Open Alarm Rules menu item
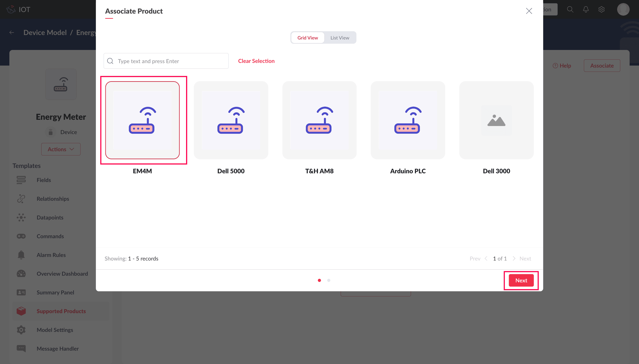Screen dimensions: 639x364 pos(51,255)
